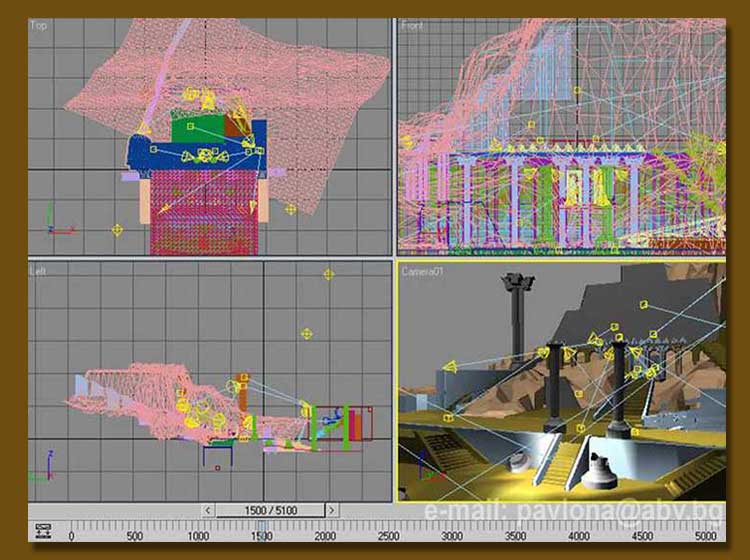Jump to frame 500 on the track bar
Screen dimensions: 750x560
click(x=134, y=536)
